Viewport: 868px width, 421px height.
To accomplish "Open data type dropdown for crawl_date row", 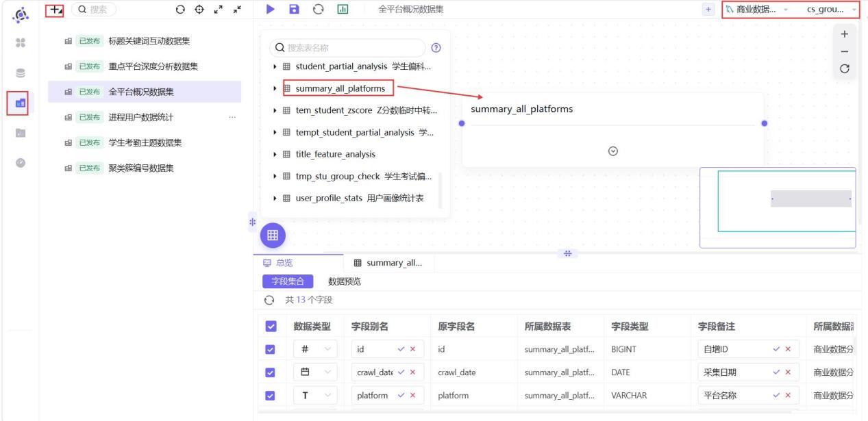I will (x=316, y=372).
